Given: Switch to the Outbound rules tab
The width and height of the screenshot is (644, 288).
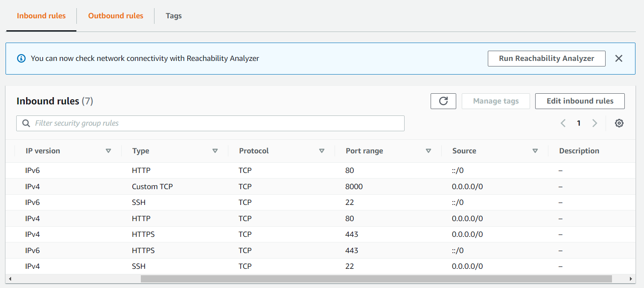Looking at the screenshot, I should 116,16.
